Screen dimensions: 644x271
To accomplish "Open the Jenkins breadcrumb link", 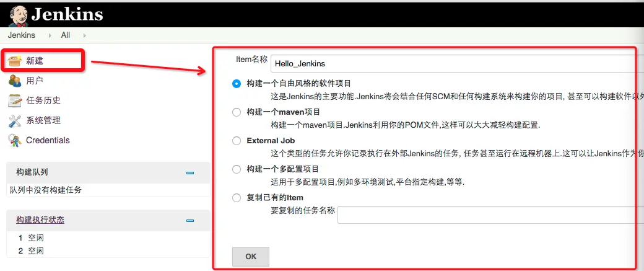I will [x=21, y=35].
